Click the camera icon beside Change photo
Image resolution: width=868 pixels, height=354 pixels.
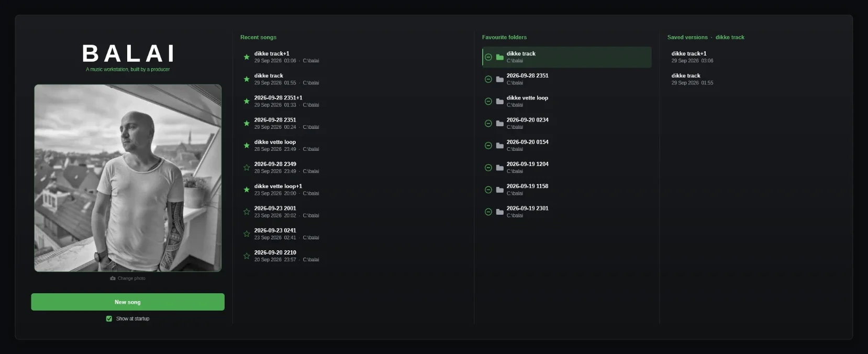click(113, 278)
